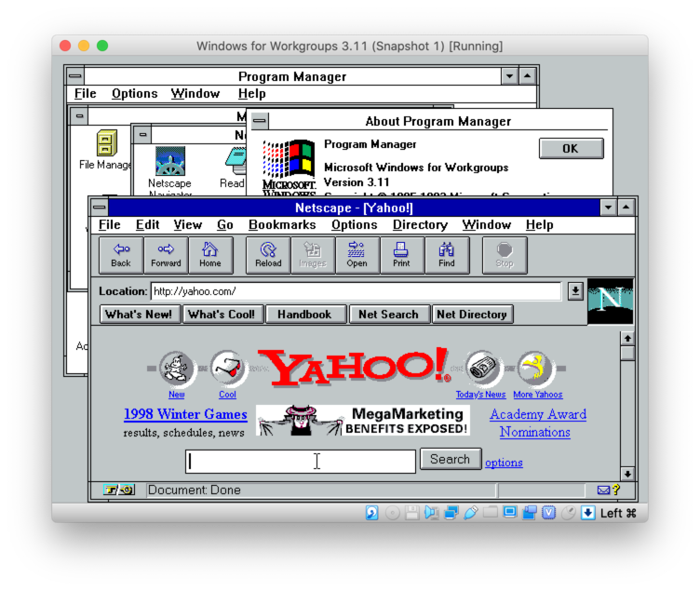700x591 pixels.
Task: Open About Program Manager control menu box
Action: 260,121
